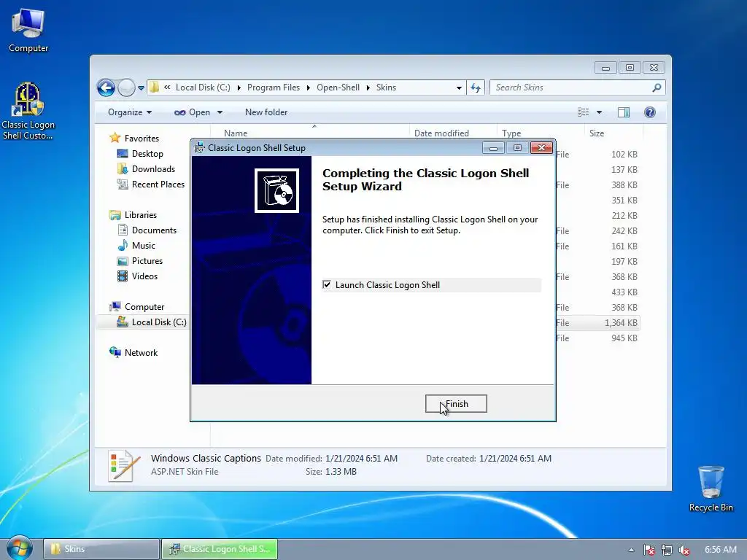
Task: Open recent pages dropdown next to navigation arrows
Action: [x=141, y=88]
